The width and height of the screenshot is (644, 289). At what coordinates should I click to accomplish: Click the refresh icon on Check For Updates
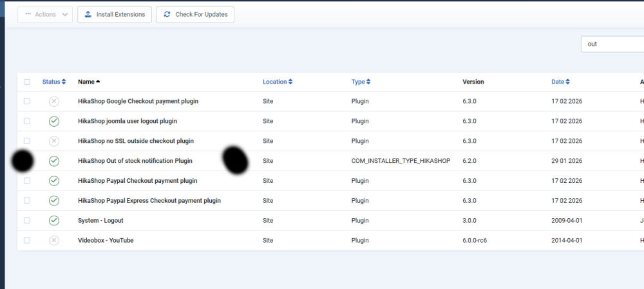(167, 14)
